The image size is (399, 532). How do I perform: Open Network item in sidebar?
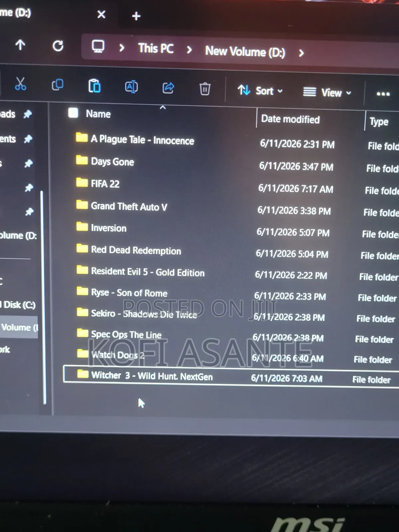point(5,349)
